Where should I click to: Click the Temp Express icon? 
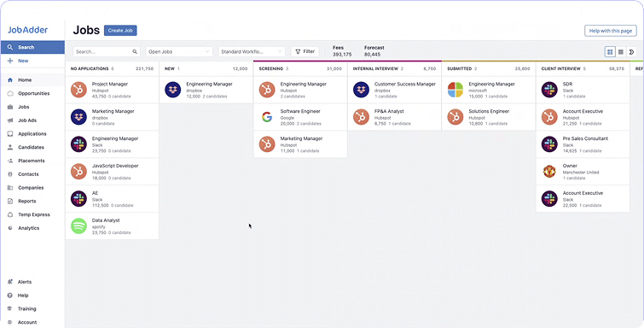(x=10, y=215)
